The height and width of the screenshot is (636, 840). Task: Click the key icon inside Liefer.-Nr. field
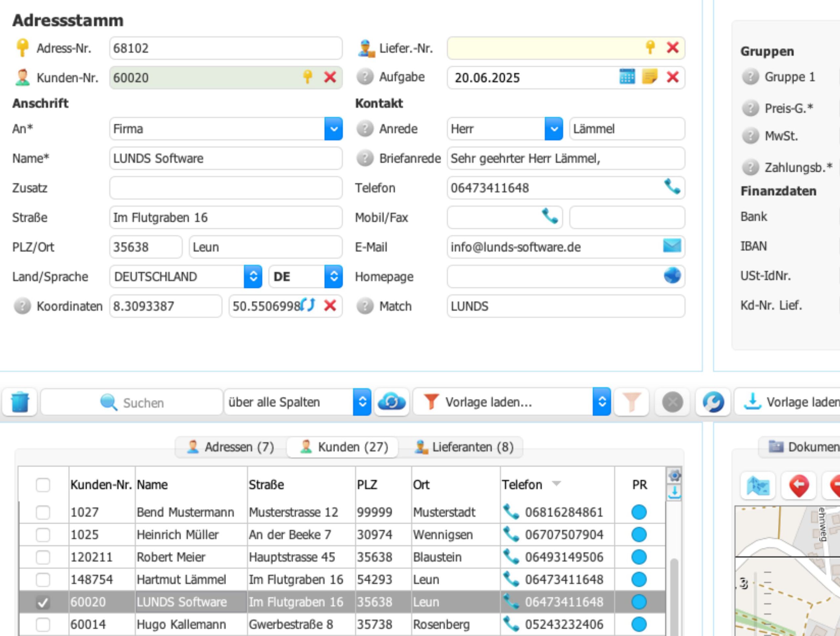pyautogui.click(x=650, y=48)
